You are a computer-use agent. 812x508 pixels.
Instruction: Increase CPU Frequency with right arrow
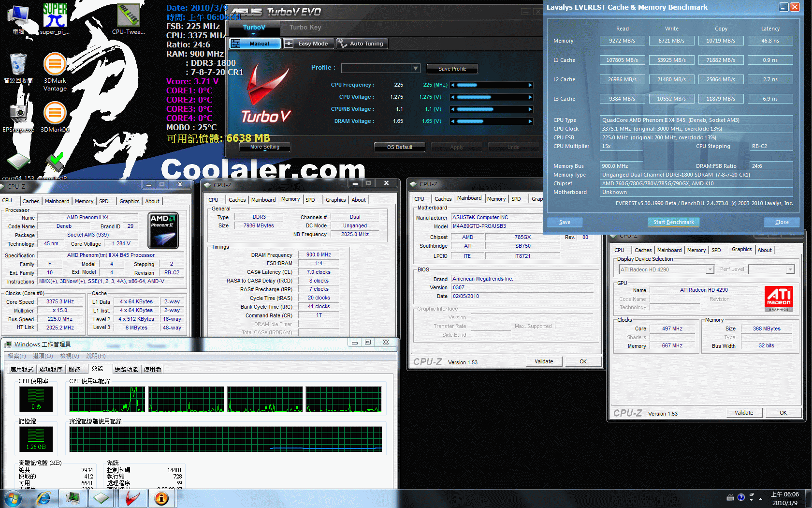tap(530, 85)
